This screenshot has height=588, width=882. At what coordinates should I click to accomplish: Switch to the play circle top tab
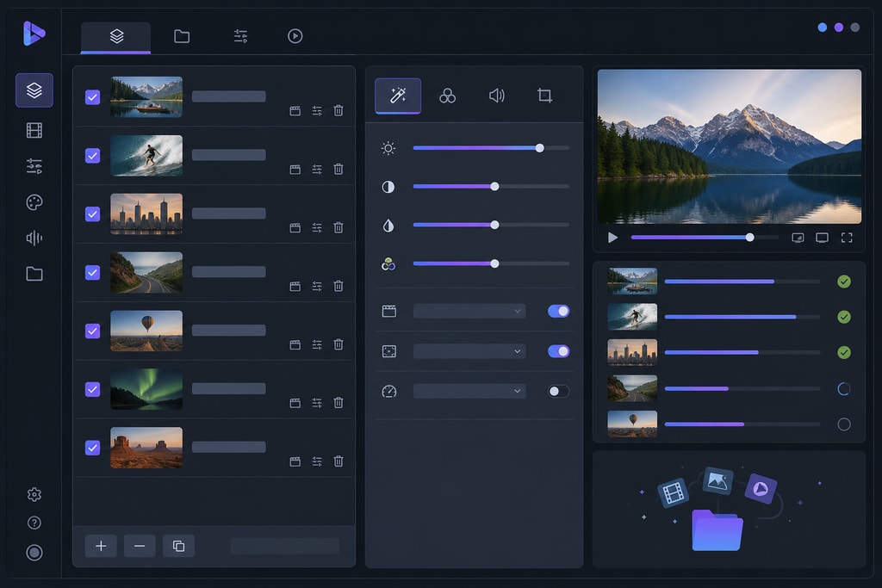(295, 36)
